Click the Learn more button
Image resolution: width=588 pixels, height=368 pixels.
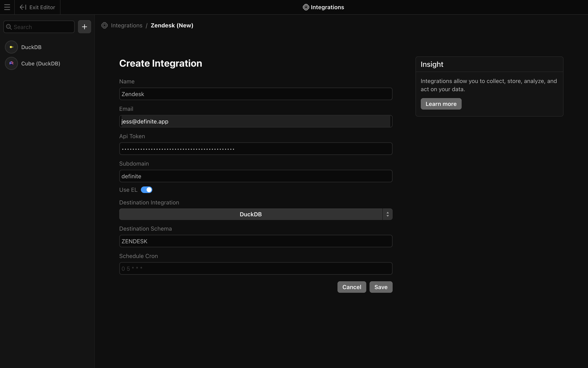pyautogui.click(x=441, y=104)
